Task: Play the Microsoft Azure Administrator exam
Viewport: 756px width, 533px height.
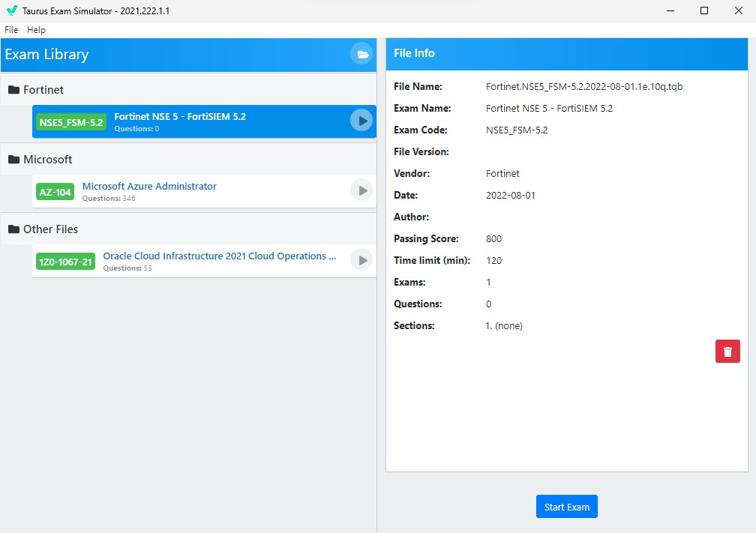Action: pyautogui.click(x=361, y=191)
